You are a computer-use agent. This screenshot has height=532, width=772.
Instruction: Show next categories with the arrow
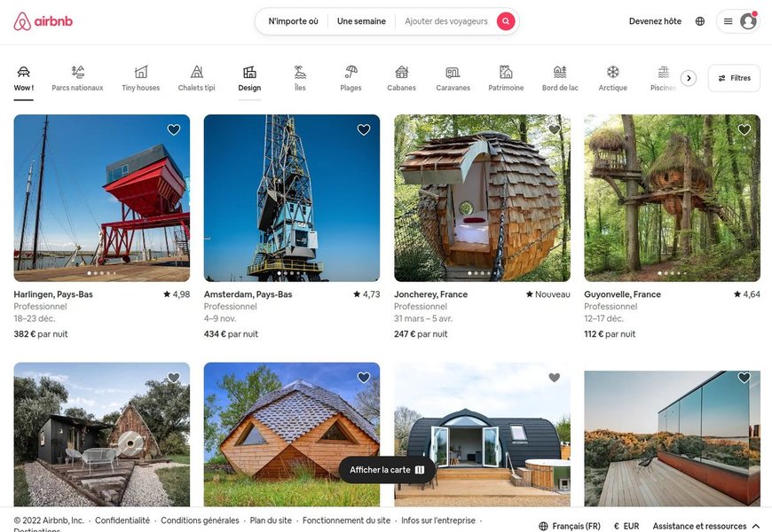(x=689, y=78)
